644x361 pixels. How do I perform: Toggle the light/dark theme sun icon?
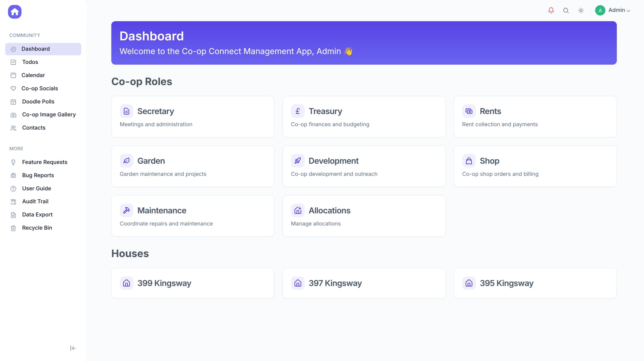click(x=581, y=10)
